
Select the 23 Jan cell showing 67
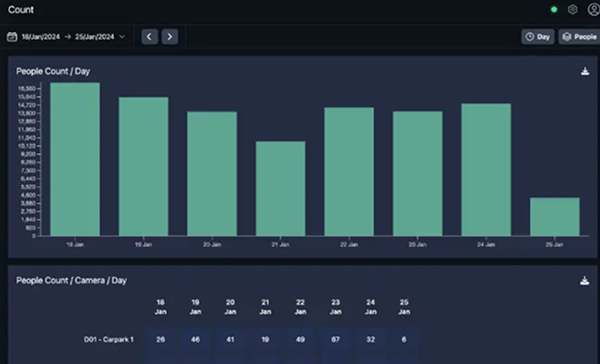[x=335, y=340]
